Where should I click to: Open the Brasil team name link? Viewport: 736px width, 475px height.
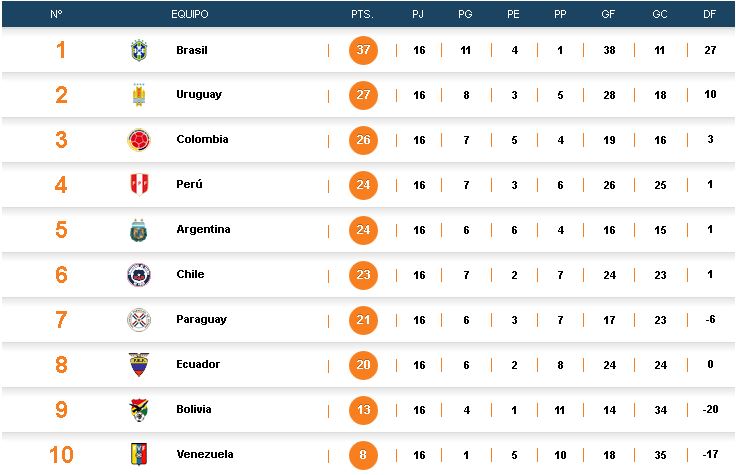click(x=192, y=50)
